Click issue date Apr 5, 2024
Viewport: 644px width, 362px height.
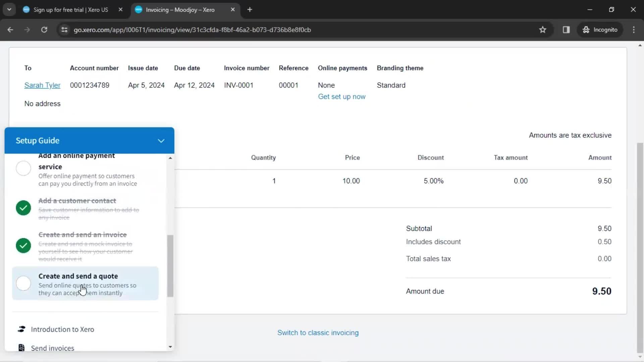pos(146,85)
